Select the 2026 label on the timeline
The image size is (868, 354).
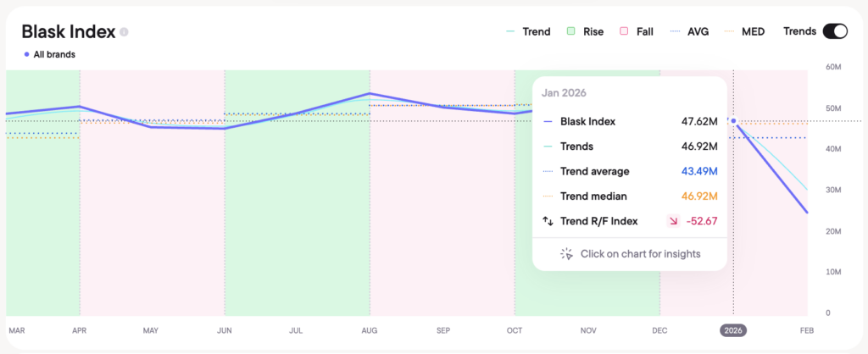pos(732,330)
